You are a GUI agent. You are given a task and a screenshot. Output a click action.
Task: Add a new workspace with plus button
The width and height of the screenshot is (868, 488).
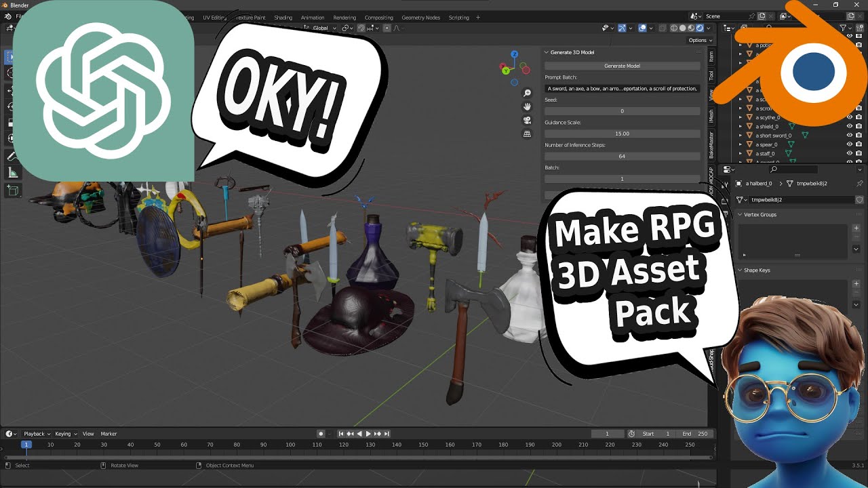coord(478,18)
